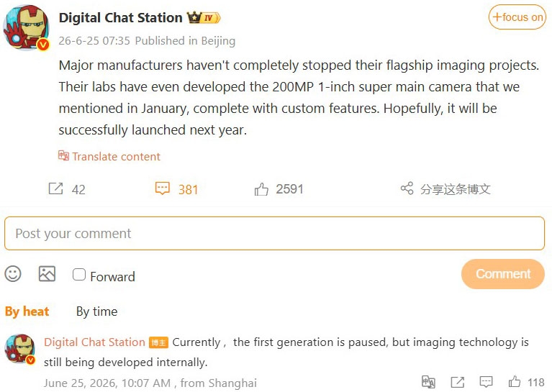This screenshot has height=392, width=552.
Task: Click the Post your comment field
Action: 275,233
